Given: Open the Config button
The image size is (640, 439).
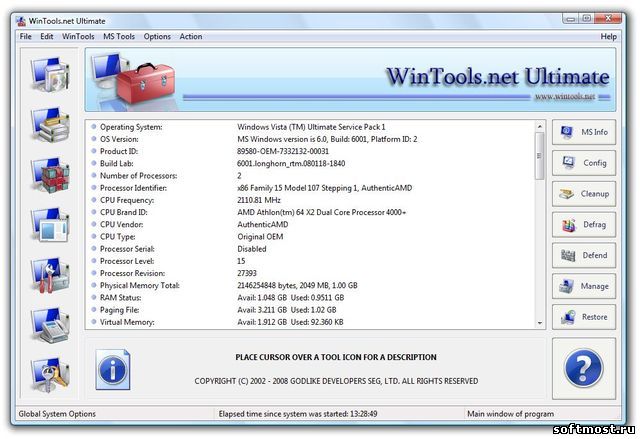Looking at the screenshot, I should pyautogui.click(x=584, y=163).
